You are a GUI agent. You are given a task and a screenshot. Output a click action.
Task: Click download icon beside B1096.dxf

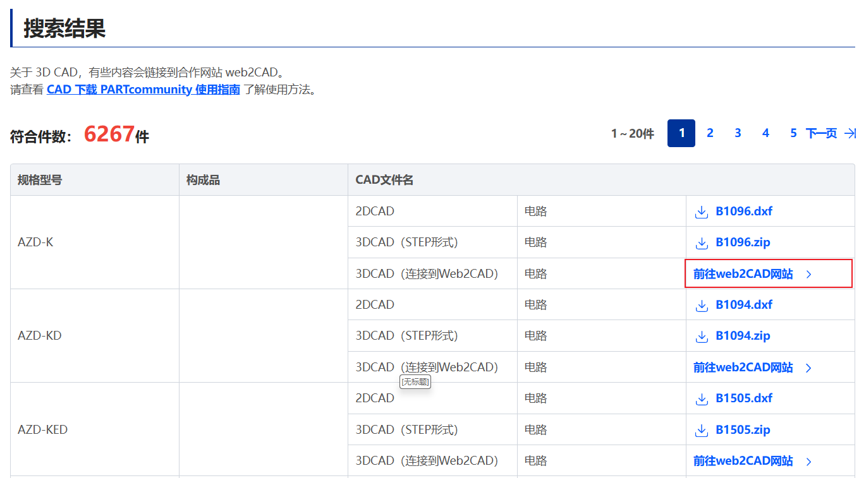pyautogui.click(x=702, y=212)
